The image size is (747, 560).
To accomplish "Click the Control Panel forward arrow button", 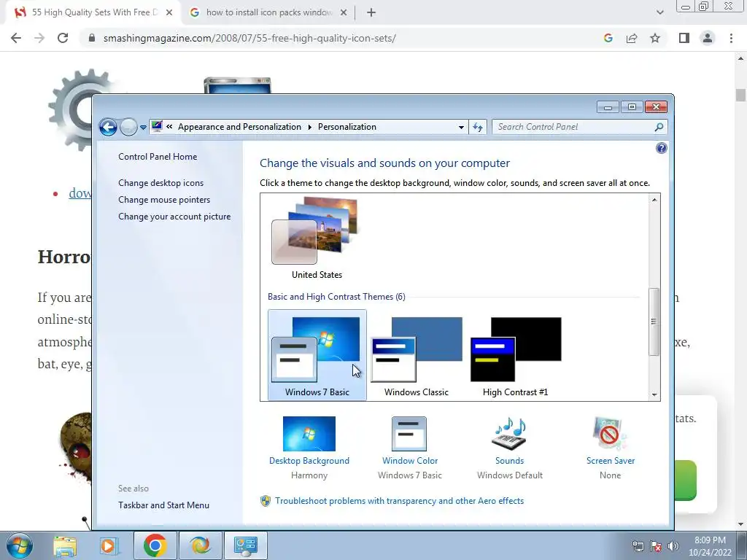I will coord(128,127).
